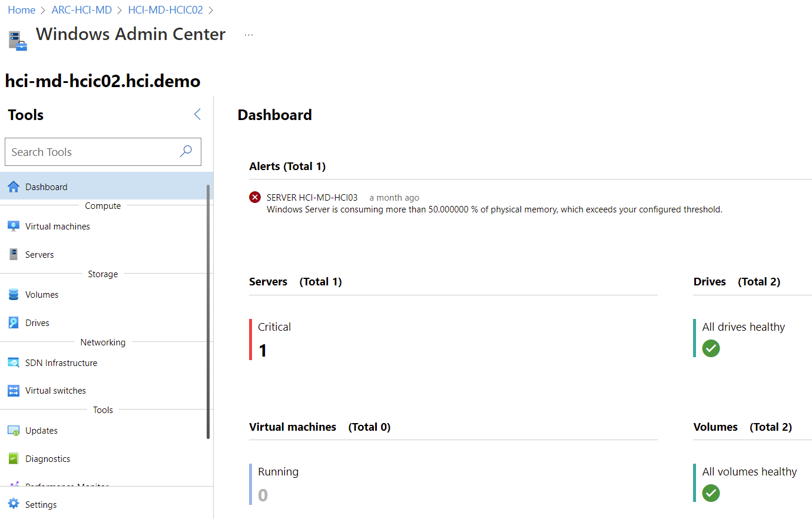Click the Volumes stacked-disk icon
Screen dimensions: 812x519
coord(14,294)
